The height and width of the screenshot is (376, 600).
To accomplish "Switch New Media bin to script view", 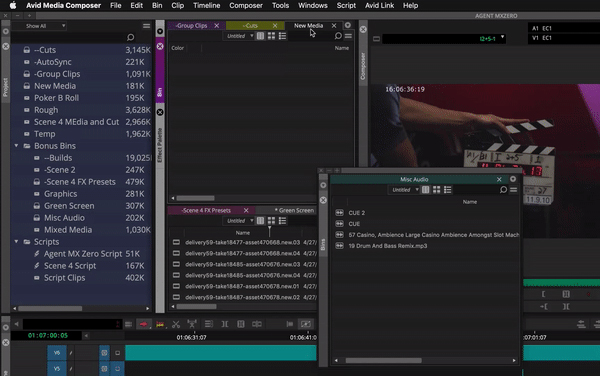I will coord(282,36).
